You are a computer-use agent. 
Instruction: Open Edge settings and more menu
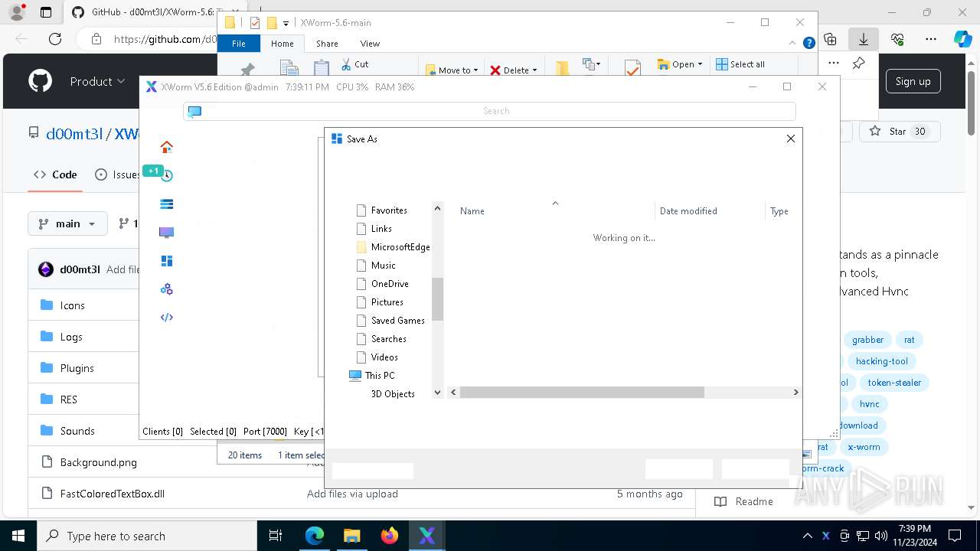(x=931, y=39)
